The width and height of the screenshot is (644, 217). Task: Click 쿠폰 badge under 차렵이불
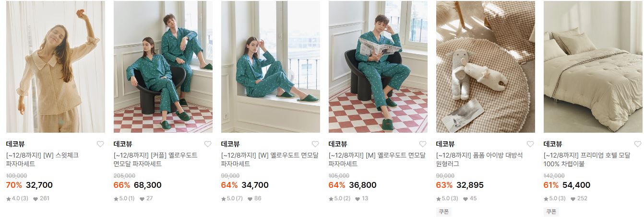click(551, 212)
